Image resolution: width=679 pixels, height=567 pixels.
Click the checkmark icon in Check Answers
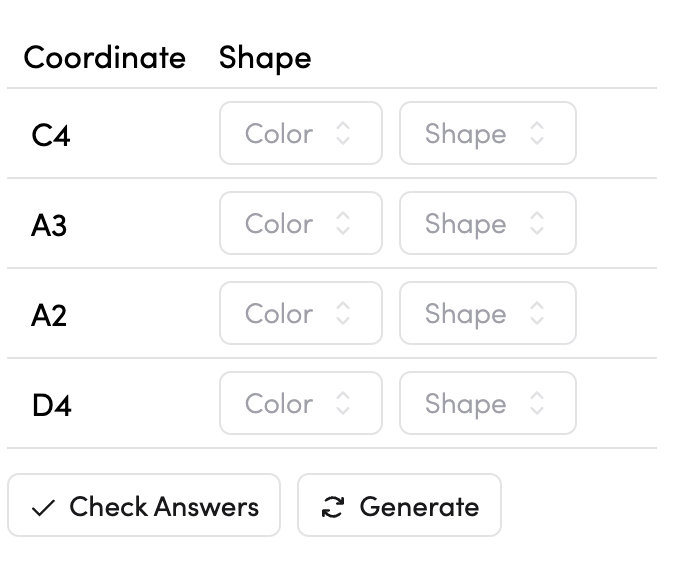42,507
